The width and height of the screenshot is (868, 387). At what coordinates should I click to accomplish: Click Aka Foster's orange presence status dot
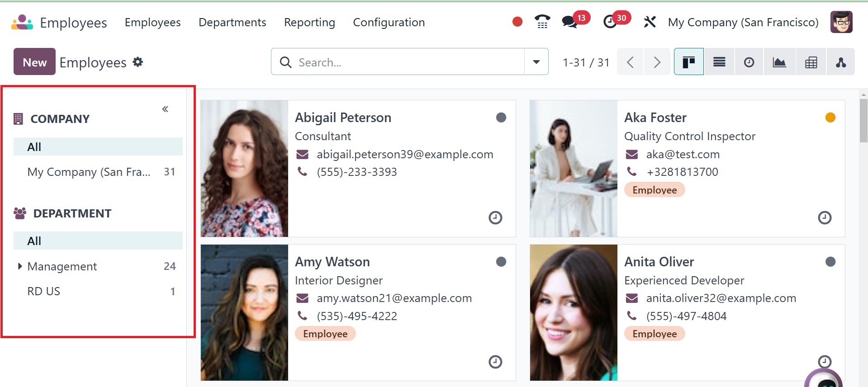[830, 118]
